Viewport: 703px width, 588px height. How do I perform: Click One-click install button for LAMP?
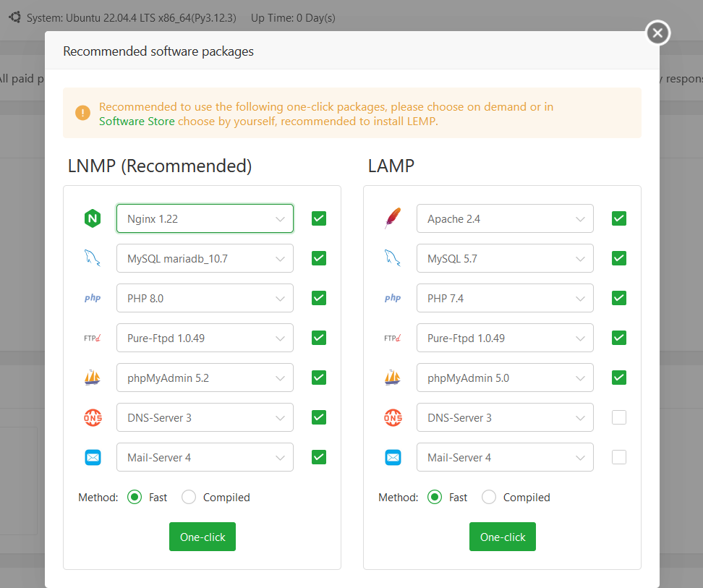click(503, 537)
